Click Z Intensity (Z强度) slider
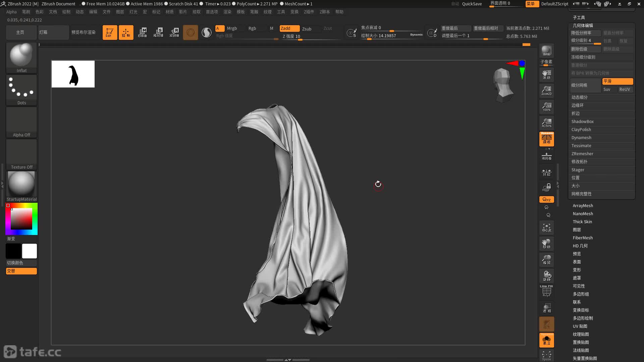The image size is (644, 362). point(311,37)
